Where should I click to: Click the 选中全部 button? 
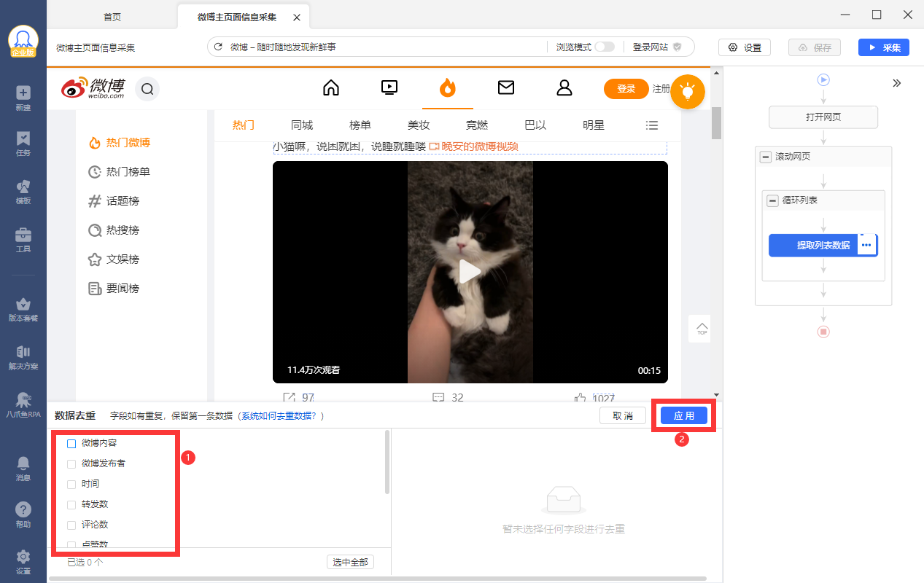click(351, 562)
